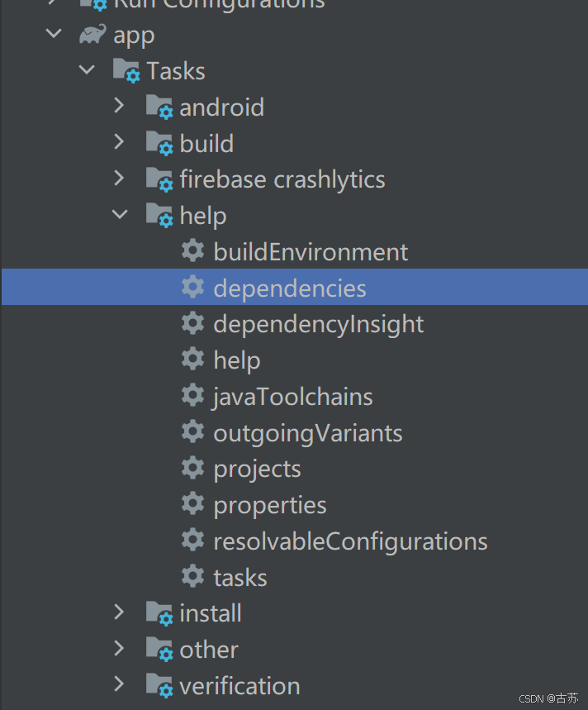This screenshot has width=588, height=710.
Task: Collapse the app module node
Action: pos(53,34)
